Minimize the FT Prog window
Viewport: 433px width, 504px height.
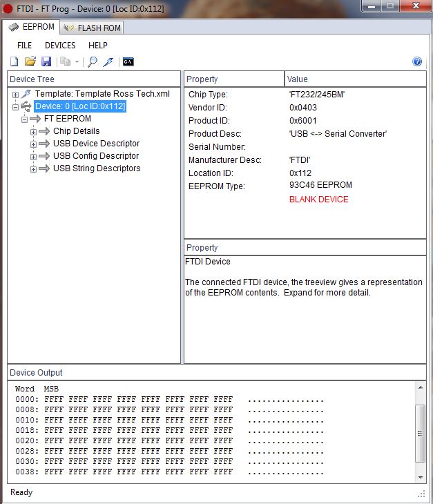[372, 6]
